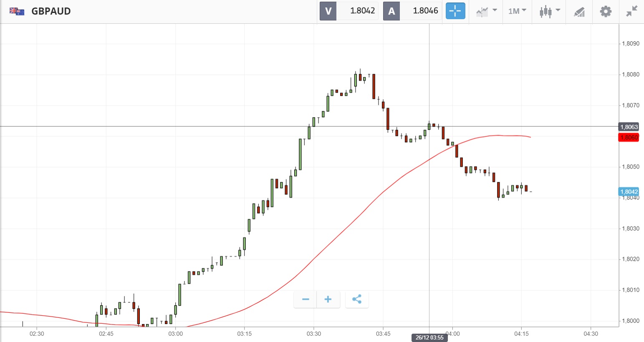
Task: Select the drawing tools pencil icon
Action: [579, 11]
